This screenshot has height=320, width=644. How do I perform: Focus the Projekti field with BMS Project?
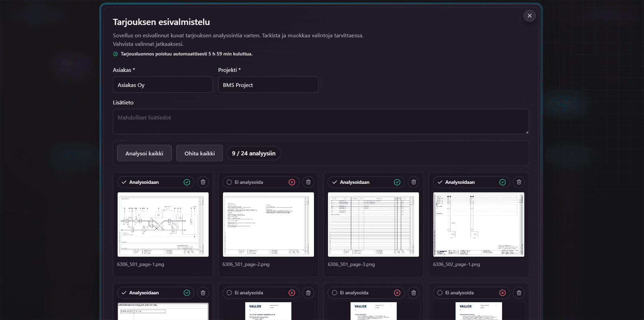268,85
